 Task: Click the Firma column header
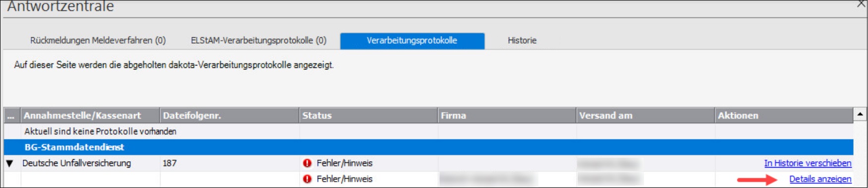[507, 116]
